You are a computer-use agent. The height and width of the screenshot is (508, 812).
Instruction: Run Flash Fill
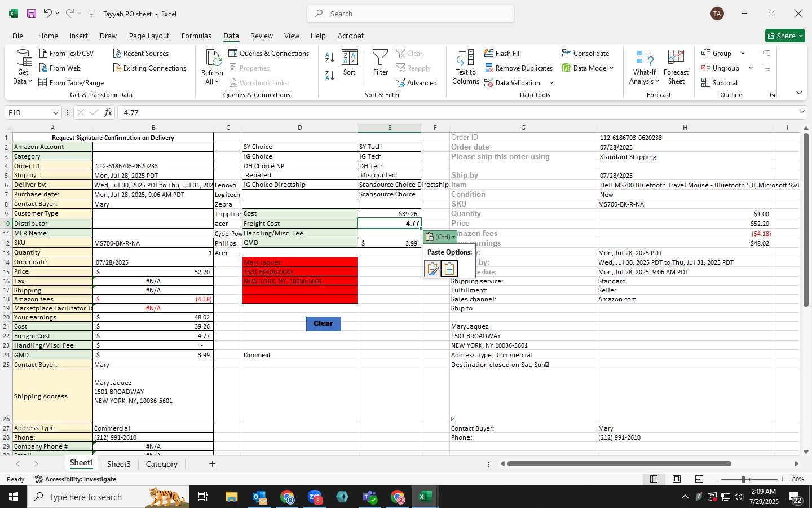[502, 53]
